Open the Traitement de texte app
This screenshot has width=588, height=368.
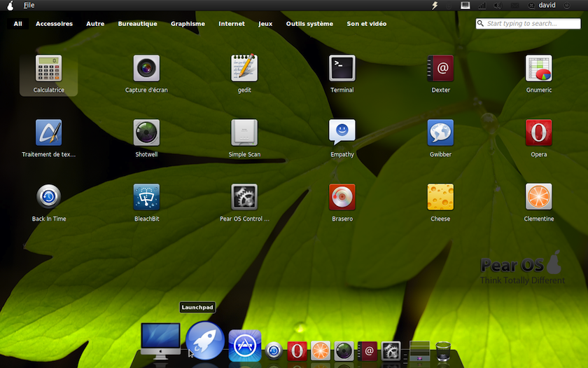[49, 132]
